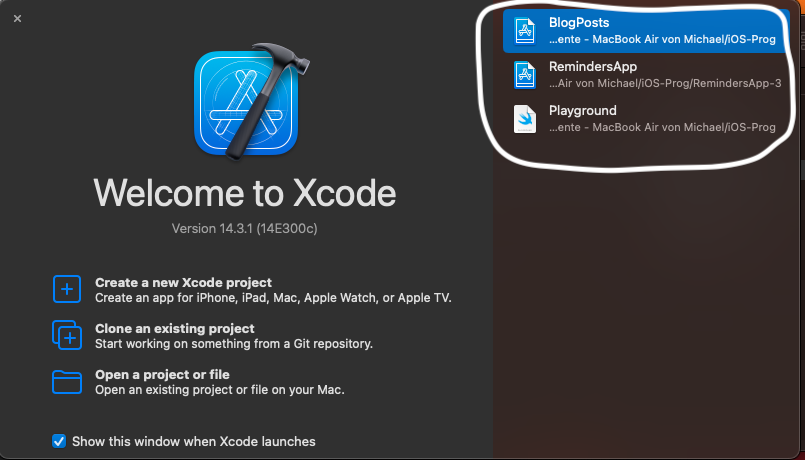The width and height of the screenshot is (805, 460).
Task: Click the Playground Swift file icon
Action: coord(525,119)
